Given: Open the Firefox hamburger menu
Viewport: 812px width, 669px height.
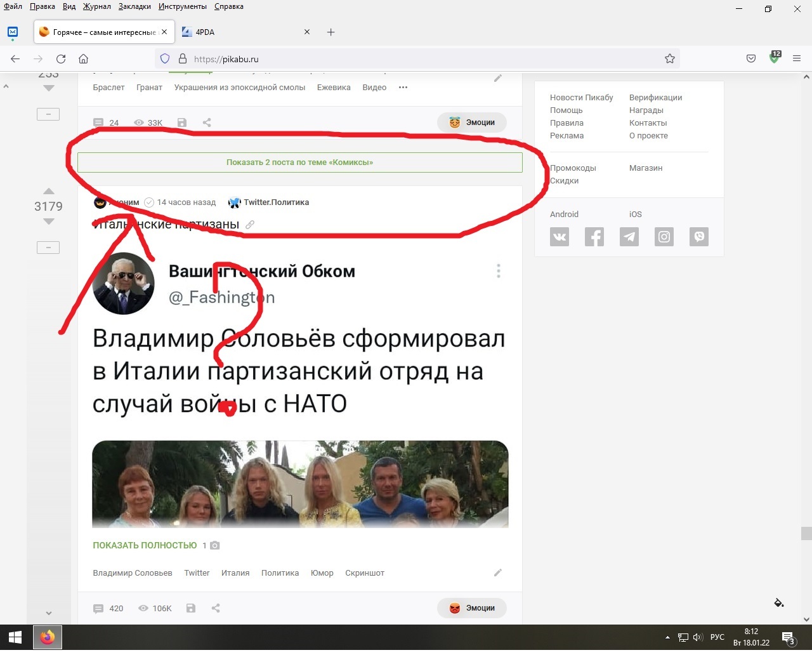Looking at the screenshot, I should (797, 59).
